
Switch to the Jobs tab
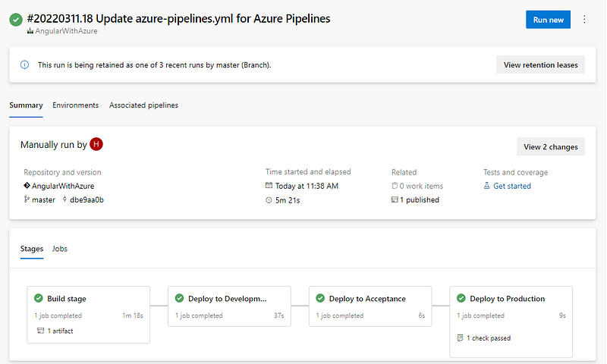pyautogui.click(x=60, y=249)
